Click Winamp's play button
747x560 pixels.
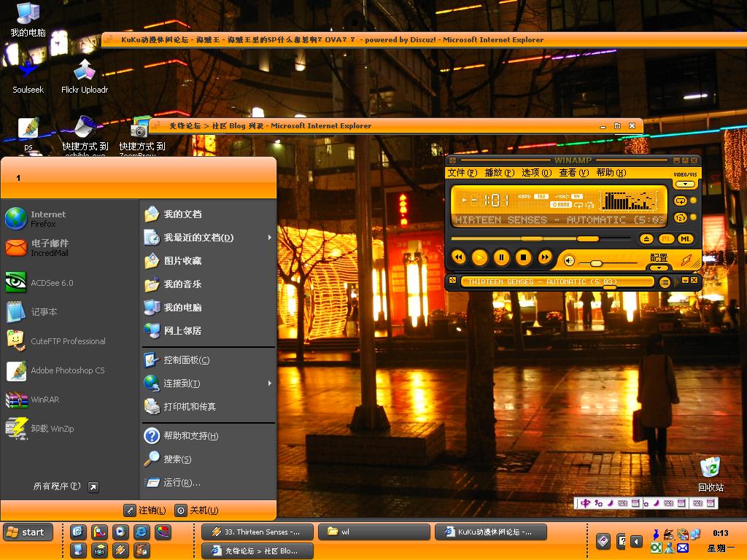(479, 257)
